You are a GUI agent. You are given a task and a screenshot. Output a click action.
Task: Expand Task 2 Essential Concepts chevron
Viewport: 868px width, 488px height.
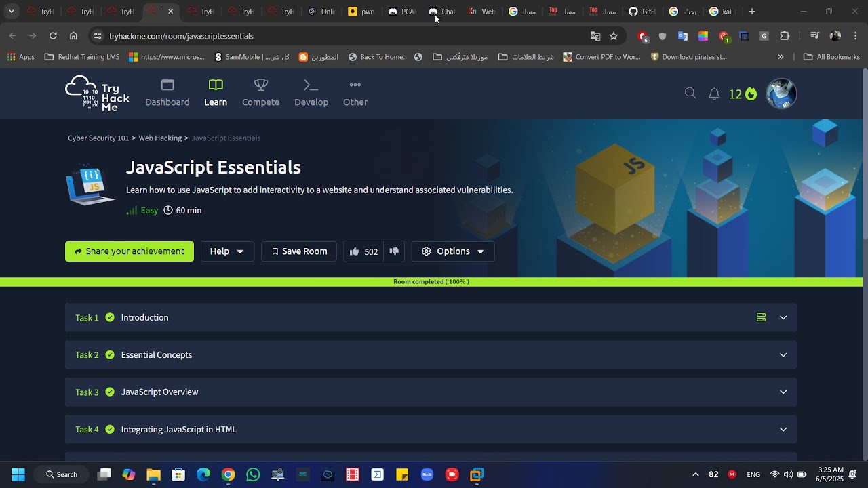point(783,355)
